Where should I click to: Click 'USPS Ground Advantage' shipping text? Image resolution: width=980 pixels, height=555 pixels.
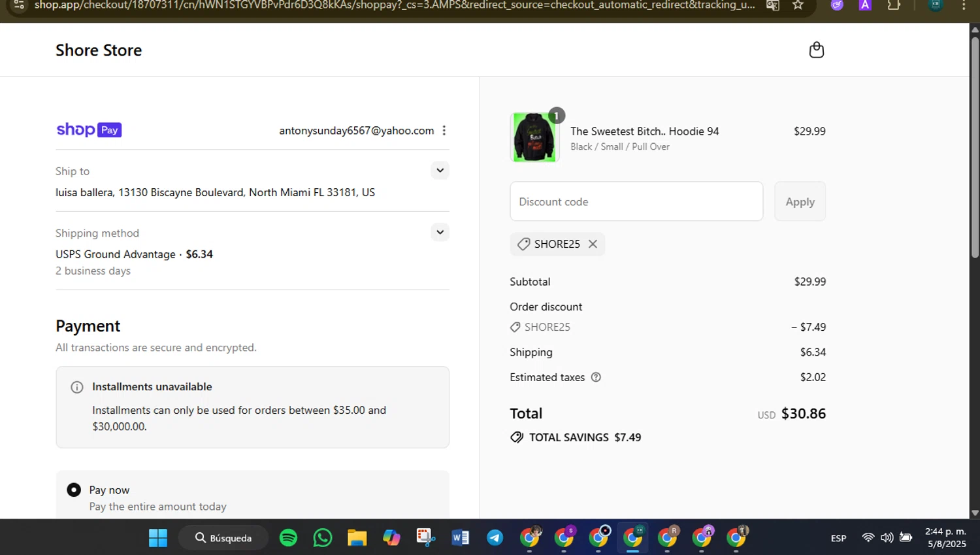click(x=116, y=254)
